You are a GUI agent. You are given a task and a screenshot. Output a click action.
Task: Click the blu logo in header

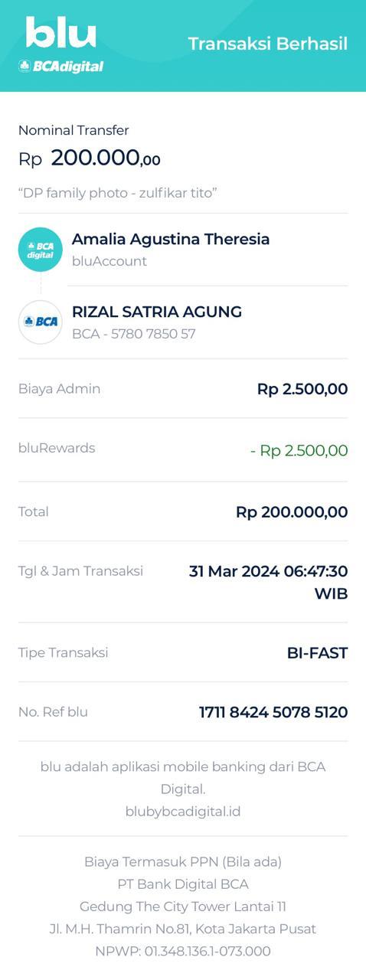coord(61,33)
